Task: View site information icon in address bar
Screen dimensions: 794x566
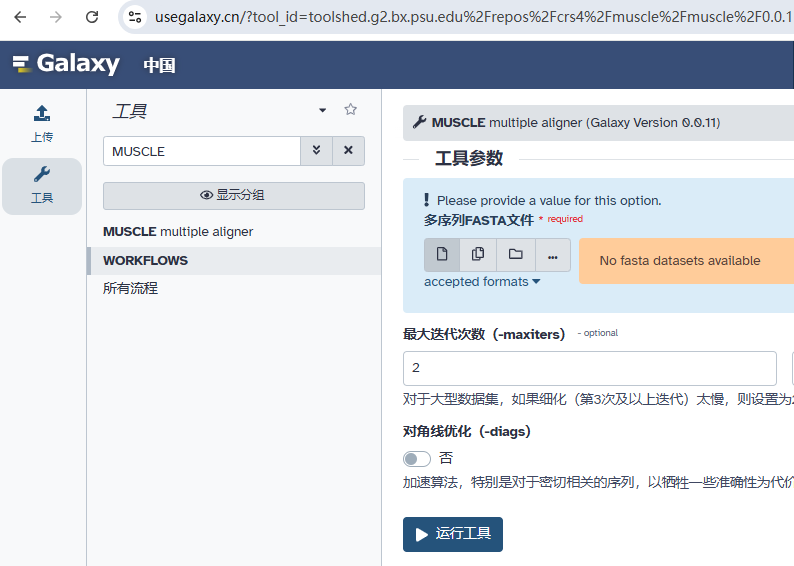Action: tap(135, 17)
